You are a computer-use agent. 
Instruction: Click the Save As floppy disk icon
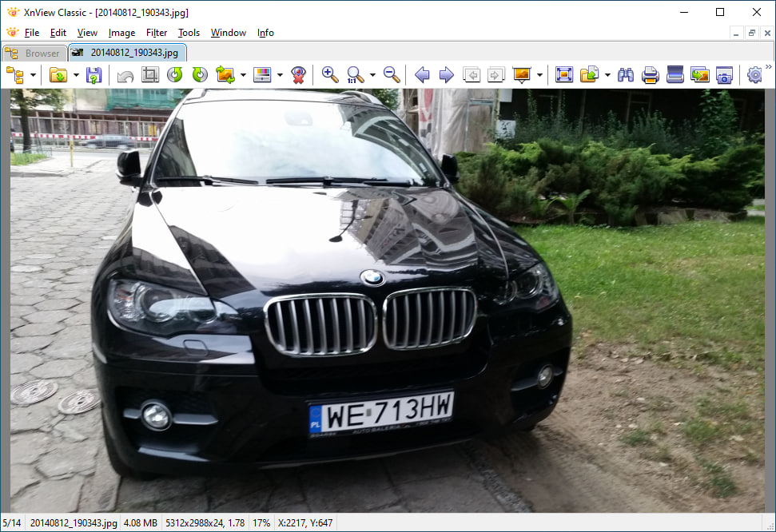[x=94, y=75]
